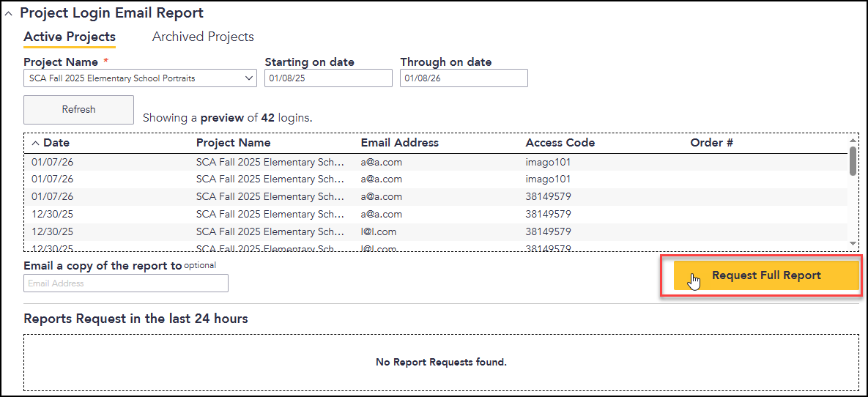Screen dimensions: 868x397
Task: Select second imago101 access code cell
Action: (548, 179)
